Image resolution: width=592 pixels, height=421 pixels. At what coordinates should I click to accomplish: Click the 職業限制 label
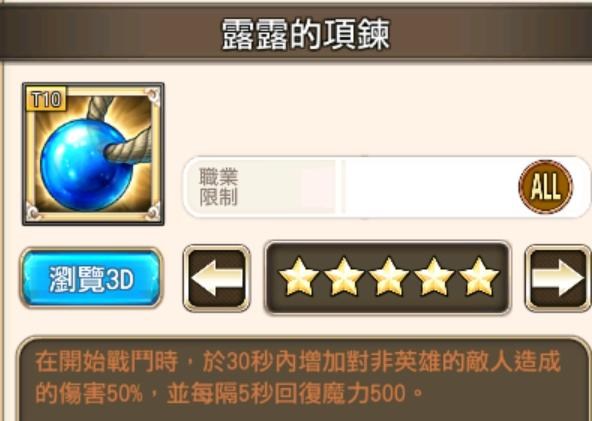(219, 187)
